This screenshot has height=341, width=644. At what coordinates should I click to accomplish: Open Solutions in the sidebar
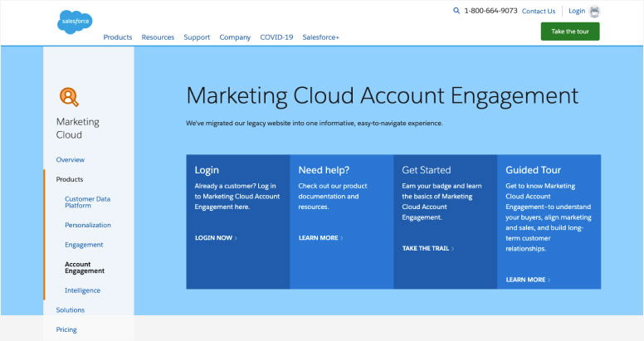pos(71,310)
